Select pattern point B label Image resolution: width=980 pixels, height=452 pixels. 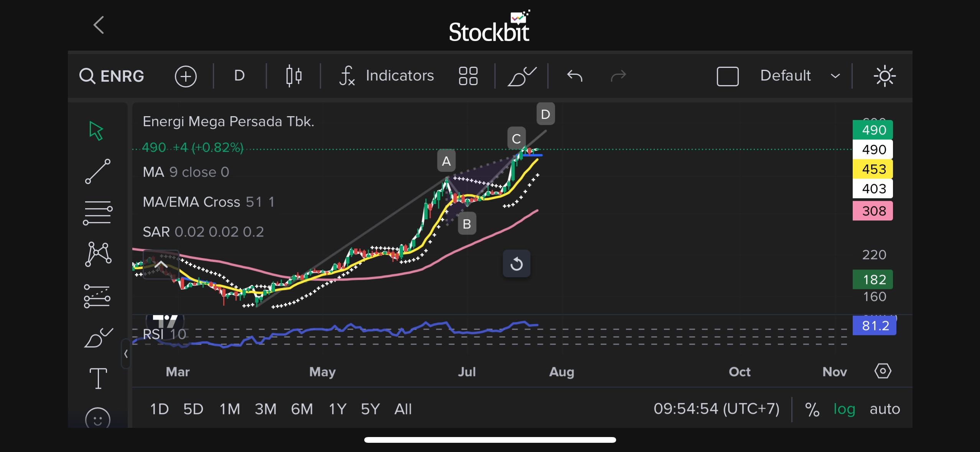point(467,224)
